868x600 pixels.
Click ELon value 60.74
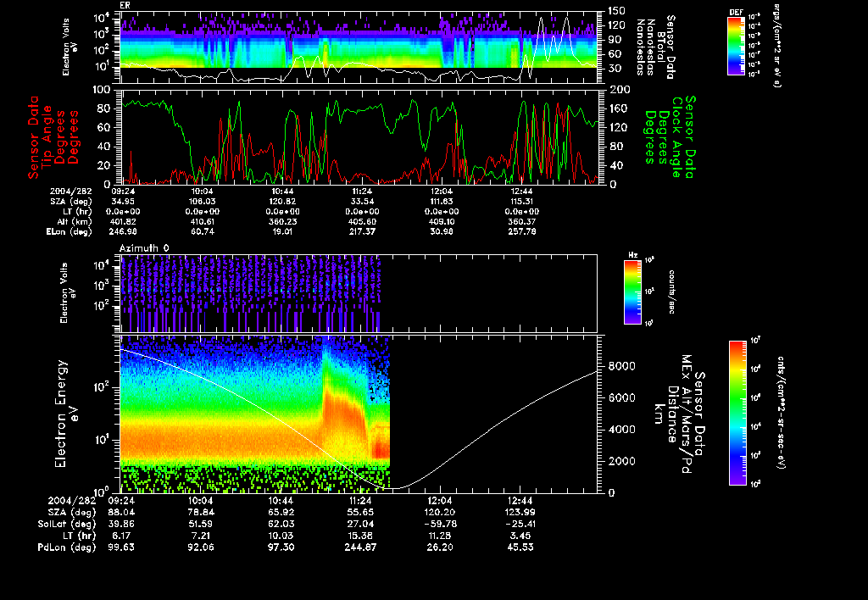coord(203,231)
